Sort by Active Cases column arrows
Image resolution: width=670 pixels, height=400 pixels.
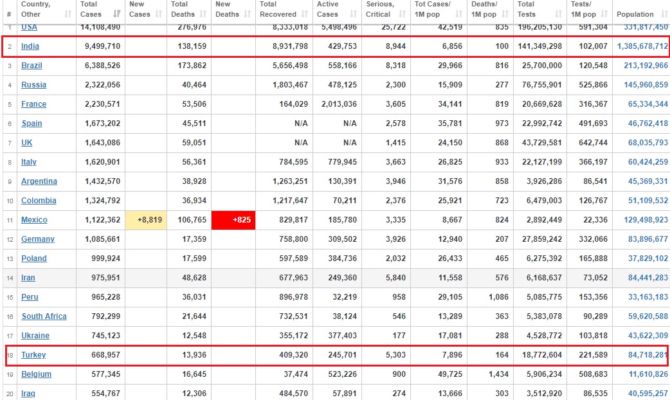click(353, 14)
